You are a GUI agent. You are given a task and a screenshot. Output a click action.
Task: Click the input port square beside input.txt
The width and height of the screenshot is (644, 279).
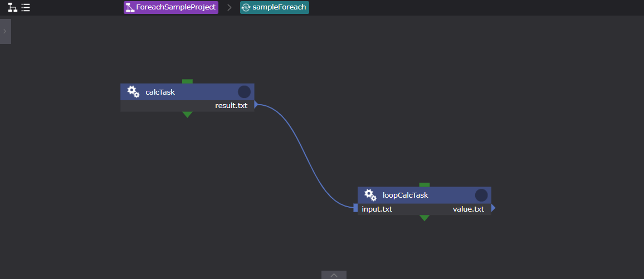tap(355, 208)
